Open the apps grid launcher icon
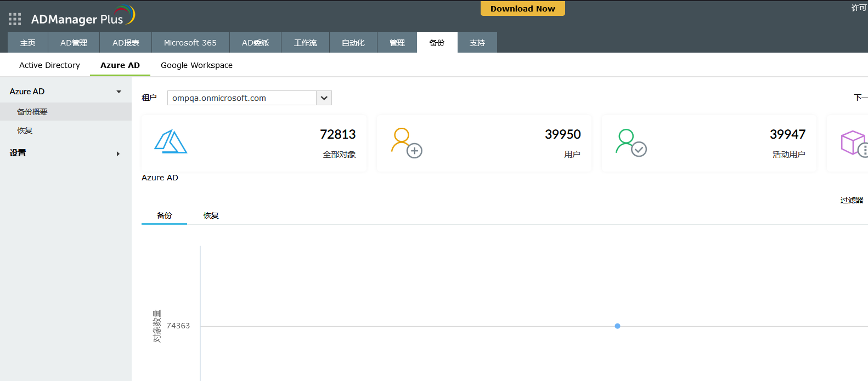 (x=15, y=19)
